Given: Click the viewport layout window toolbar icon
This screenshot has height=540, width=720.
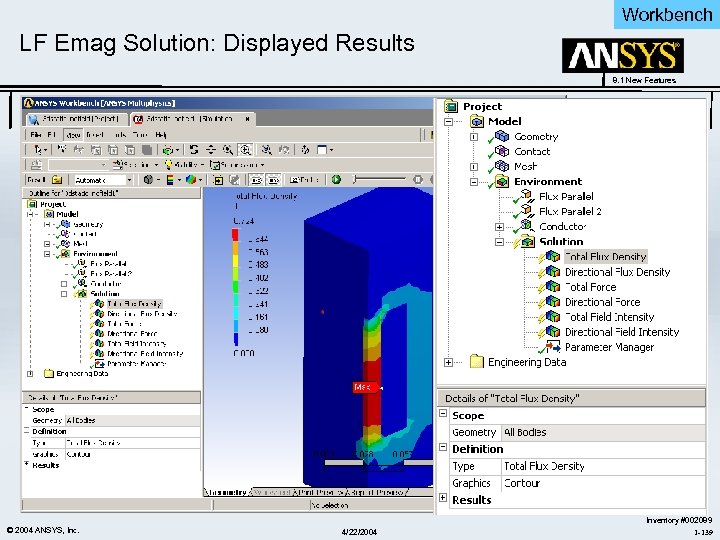Looking at the screenshot, I should pyautogui.click(x=322, y=150).
